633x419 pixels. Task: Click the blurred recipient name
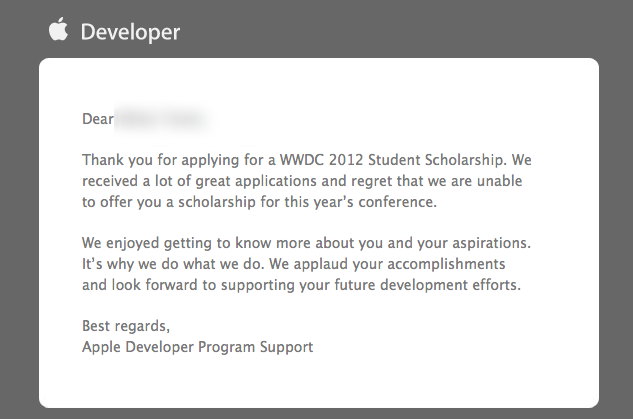(163, 119)
